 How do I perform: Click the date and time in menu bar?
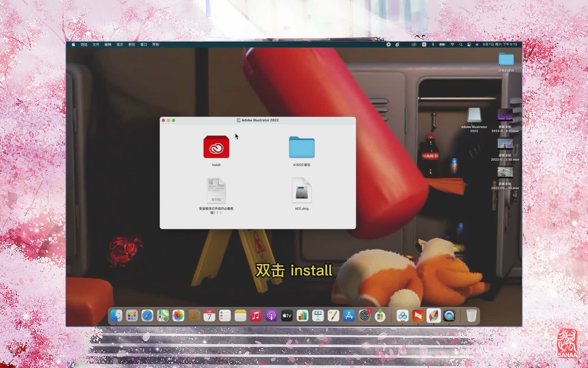(x=500, y=45)
